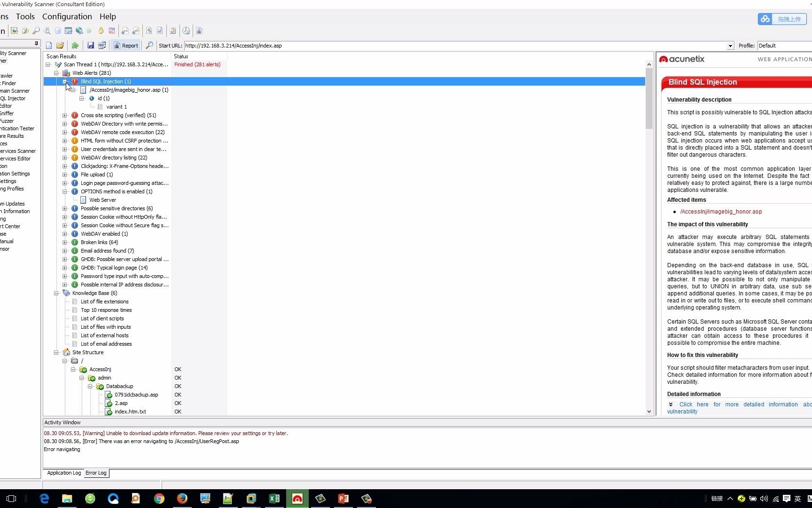Open the Configuration menu
The image size is (812, 508).
point(67,16)
